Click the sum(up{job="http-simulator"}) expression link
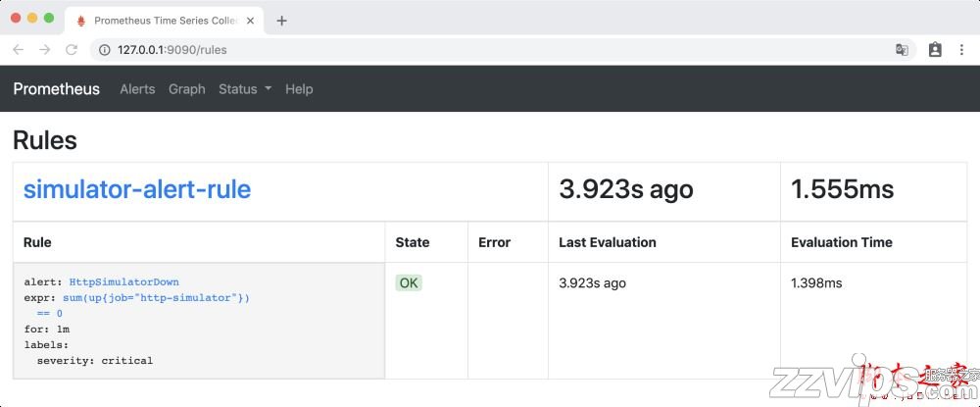This screenshot has height=407, width=980. [x=155, y=298]
